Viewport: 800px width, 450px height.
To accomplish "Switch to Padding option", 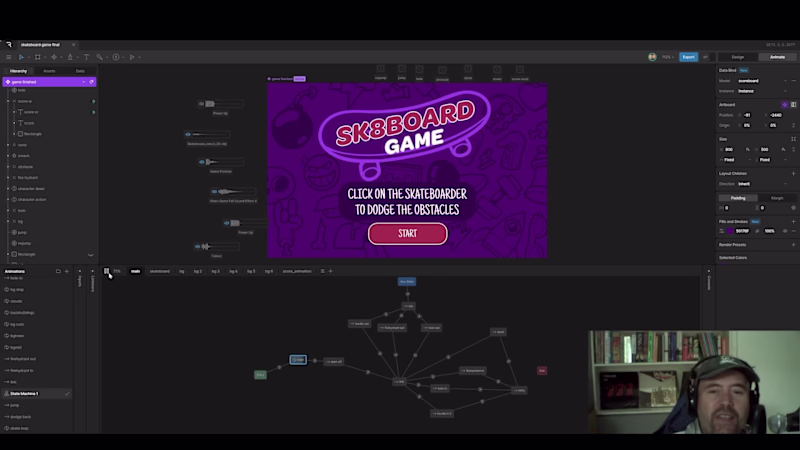I will click(x=738, y=198).
